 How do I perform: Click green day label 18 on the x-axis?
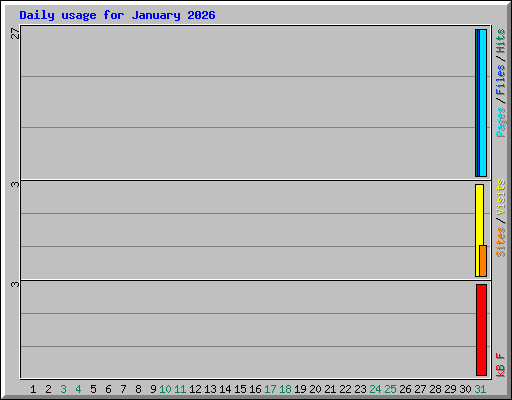[x=285, y=389]
